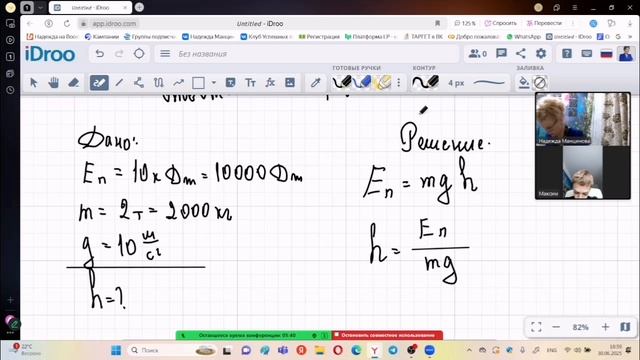Screen dimensions: 640x360
Task: Toggle fullscreen mode on board
Action: (536, 327)
